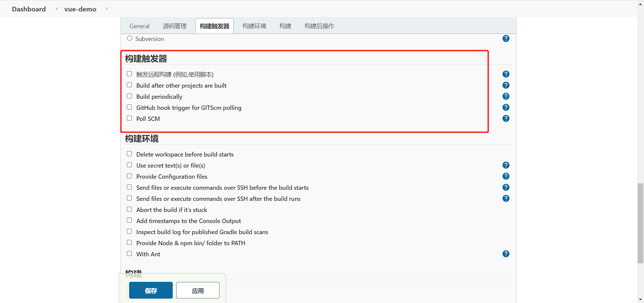
Task: Enable 触发远程构建 checkbox
Action: (129, 74)
